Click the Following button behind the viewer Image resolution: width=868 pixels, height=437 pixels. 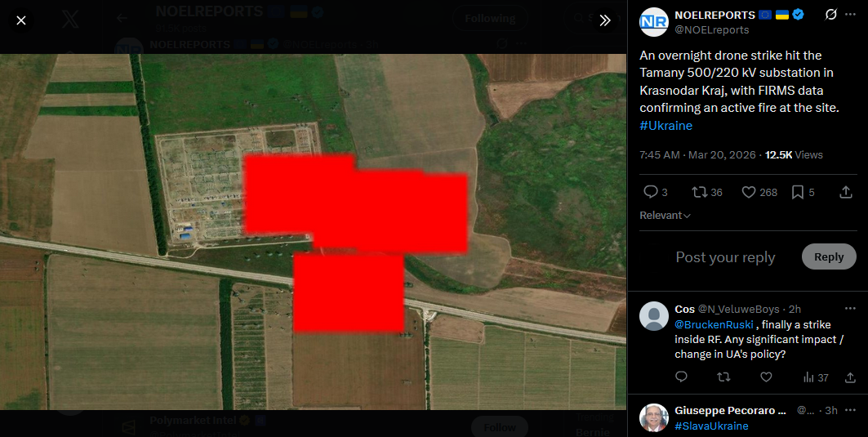pos(490,18)
